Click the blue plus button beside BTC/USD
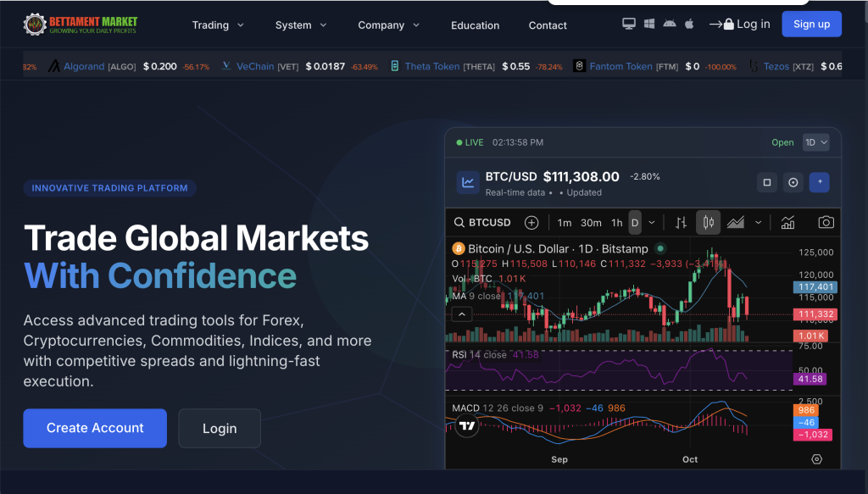This screenshot has height=494, width=868. click(819, 182)
